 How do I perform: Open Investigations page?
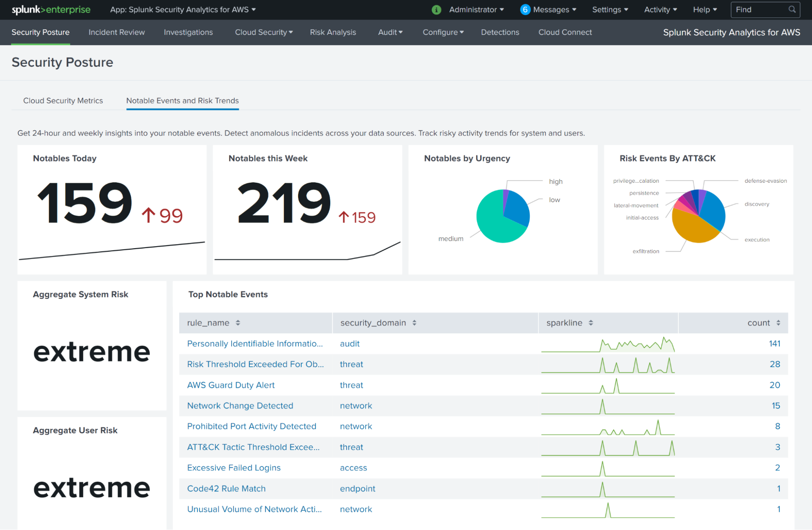(x=188, y=32)
